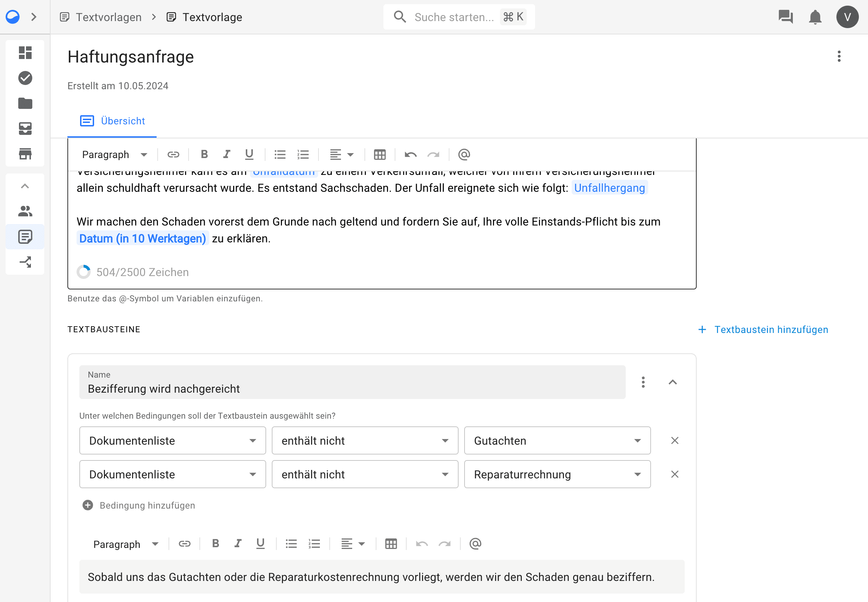868x602 pixels.
Task: Click the Name field of the Textbaustein
Action: click(352, 388)
